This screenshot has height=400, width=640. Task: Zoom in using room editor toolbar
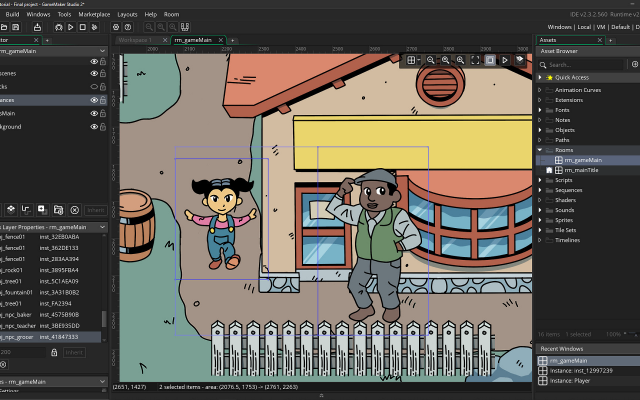pyautogui.click(x=460, y=60)
